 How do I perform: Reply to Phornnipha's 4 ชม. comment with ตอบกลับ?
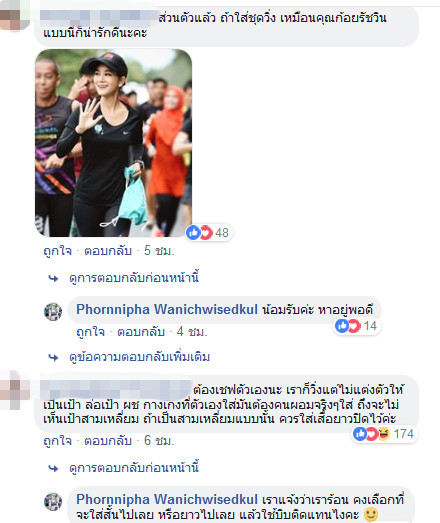point(141,332)
